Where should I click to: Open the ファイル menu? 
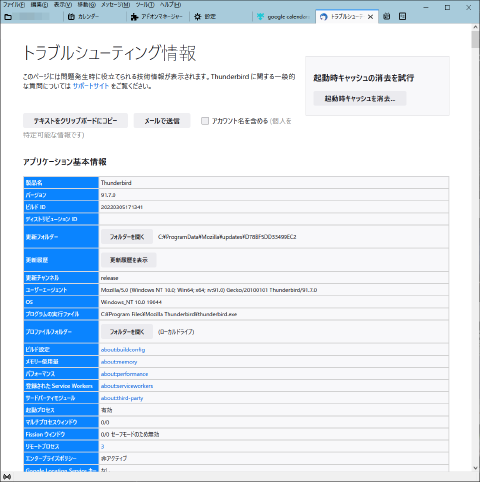point(14,5)
